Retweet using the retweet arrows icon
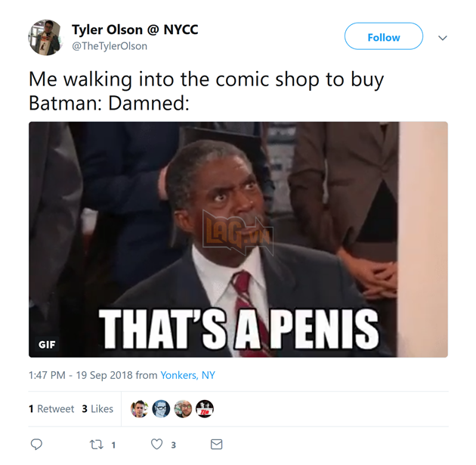The image size is (476, 465). [97, 445]
